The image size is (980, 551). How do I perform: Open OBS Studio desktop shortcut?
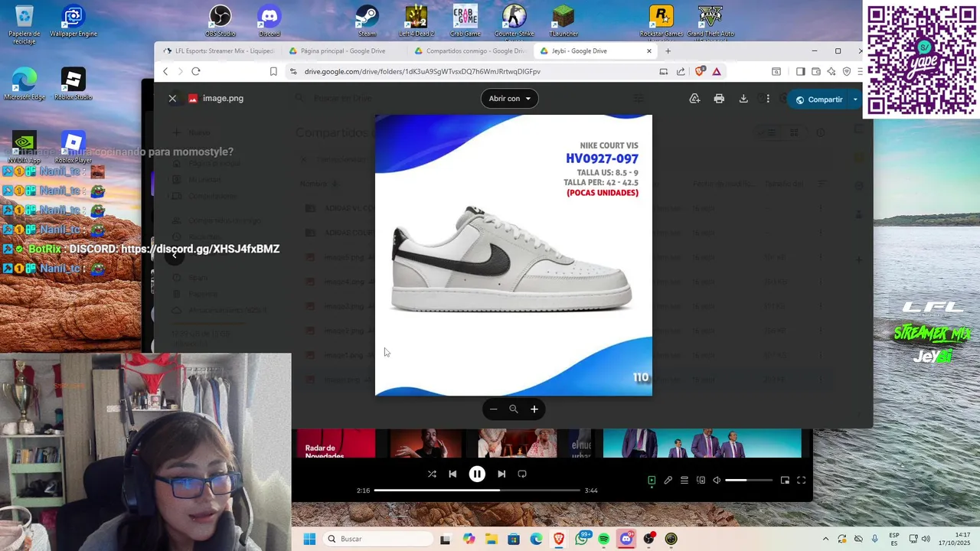(x=220, y=21)
